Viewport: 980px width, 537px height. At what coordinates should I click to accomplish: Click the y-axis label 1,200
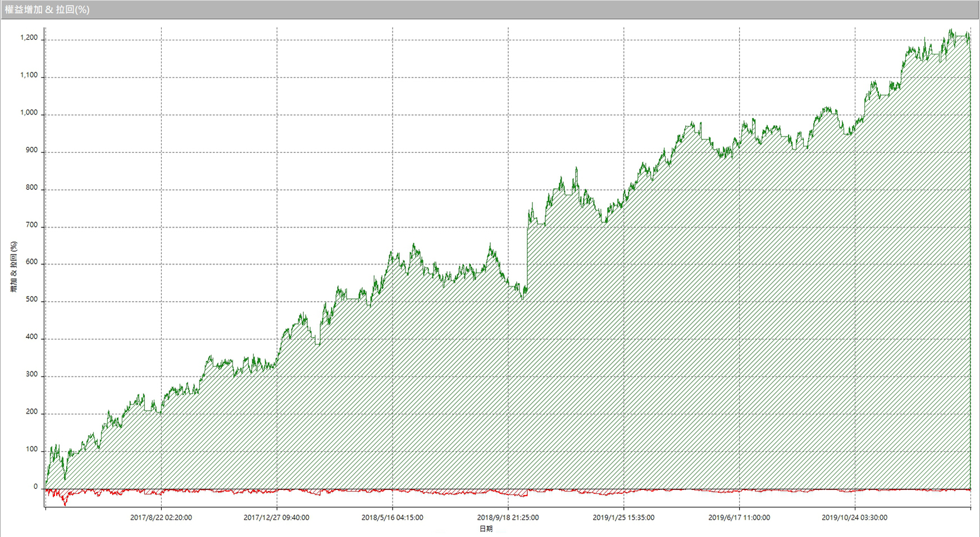pos(29,38)
